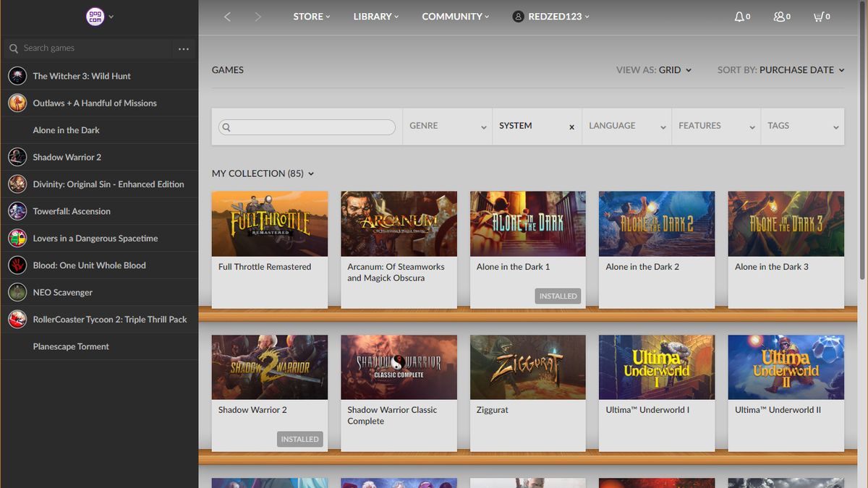Open the VIEW AS: GRID dropdown
Viewport: 868px width, 488px height.
tap(654, 70)
